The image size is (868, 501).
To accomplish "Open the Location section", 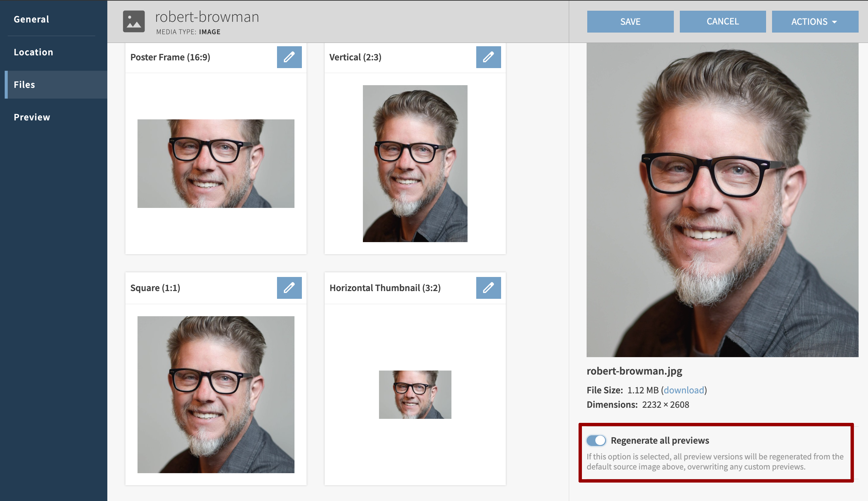I will tap(33, 52).
